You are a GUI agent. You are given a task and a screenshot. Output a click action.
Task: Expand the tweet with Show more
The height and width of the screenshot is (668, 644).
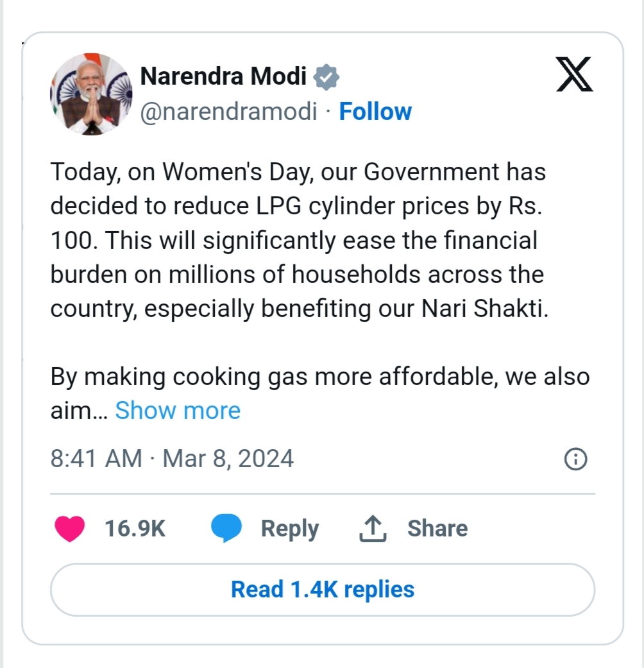(x=178, y=411)
